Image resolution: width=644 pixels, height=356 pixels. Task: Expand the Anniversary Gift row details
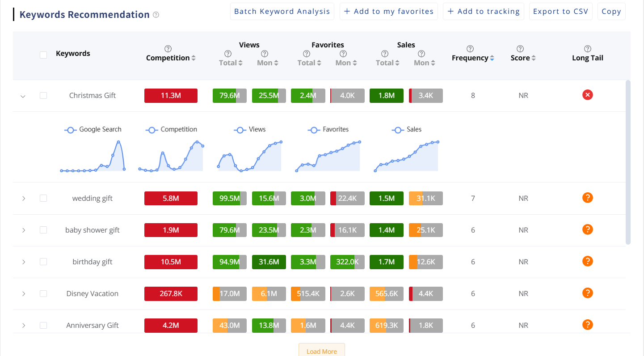pyautogui.click(x=24, y=325)
